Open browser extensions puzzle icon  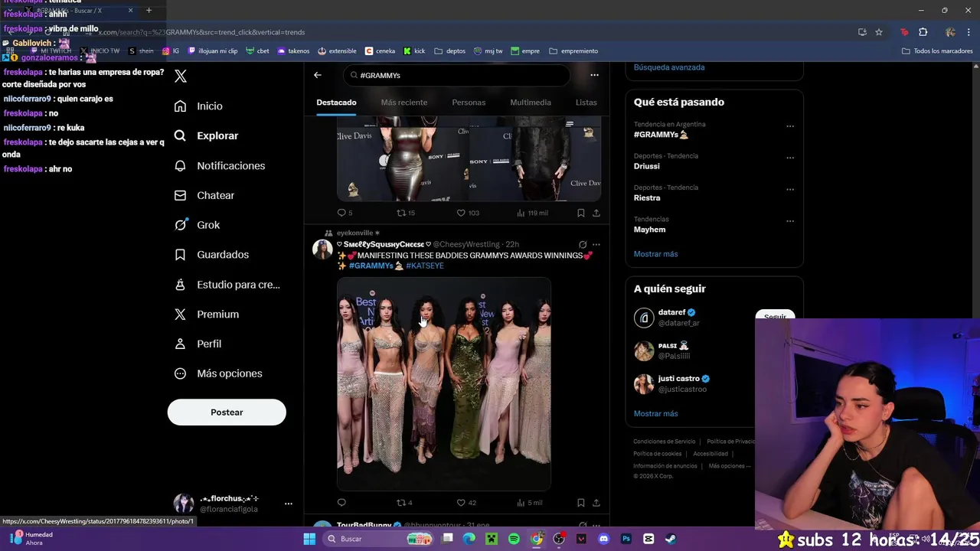point(923,32)
